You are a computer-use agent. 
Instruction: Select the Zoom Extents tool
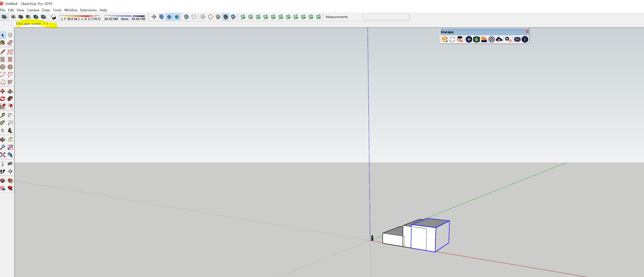tap(3, 155)
